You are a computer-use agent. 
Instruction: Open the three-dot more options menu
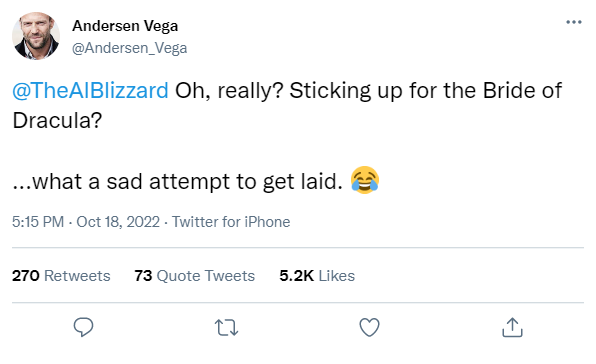pos(574,22)
